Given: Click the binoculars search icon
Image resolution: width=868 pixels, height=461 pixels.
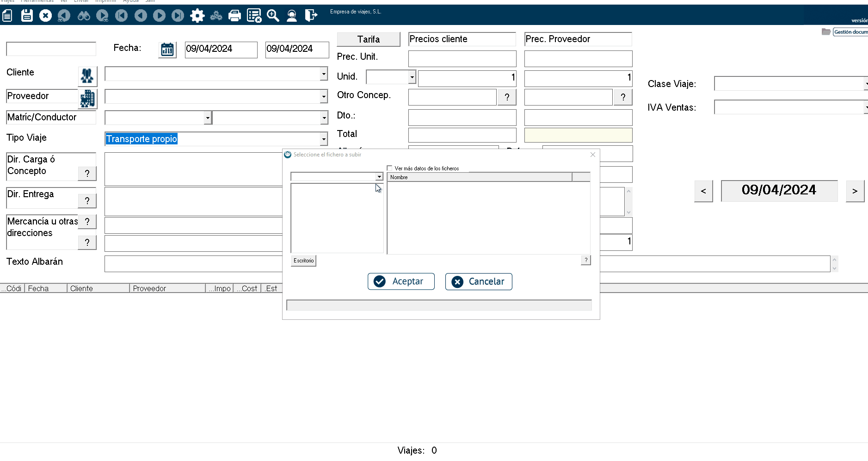Looking at the screenshot, I should (84, 16).
